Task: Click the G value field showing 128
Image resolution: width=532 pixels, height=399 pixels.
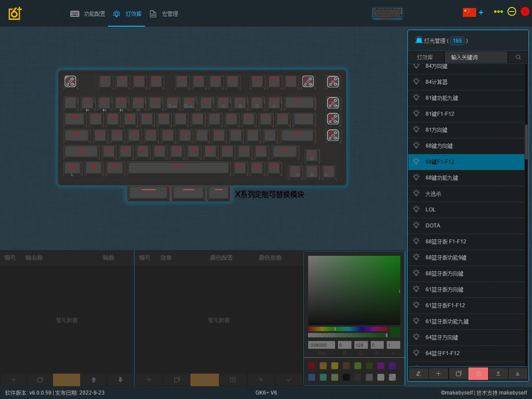Action: coord(362,345)
